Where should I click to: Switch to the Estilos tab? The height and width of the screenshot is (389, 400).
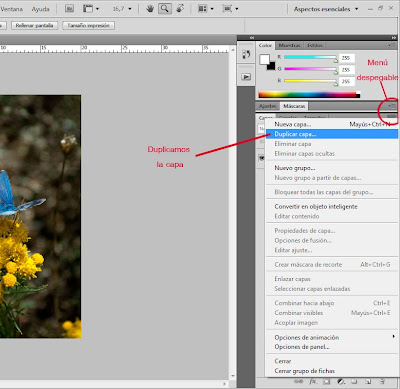[x=315, y=45]
